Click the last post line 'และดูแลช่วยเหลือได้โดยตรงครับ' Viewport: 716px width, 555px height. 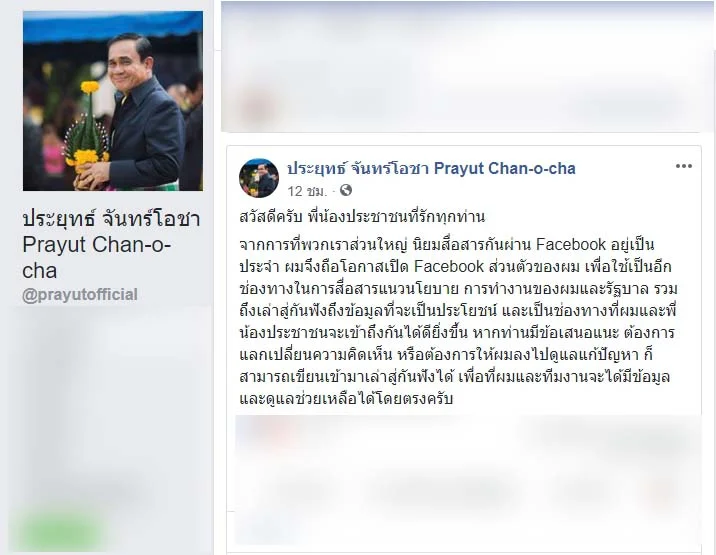tap(346, 399)
